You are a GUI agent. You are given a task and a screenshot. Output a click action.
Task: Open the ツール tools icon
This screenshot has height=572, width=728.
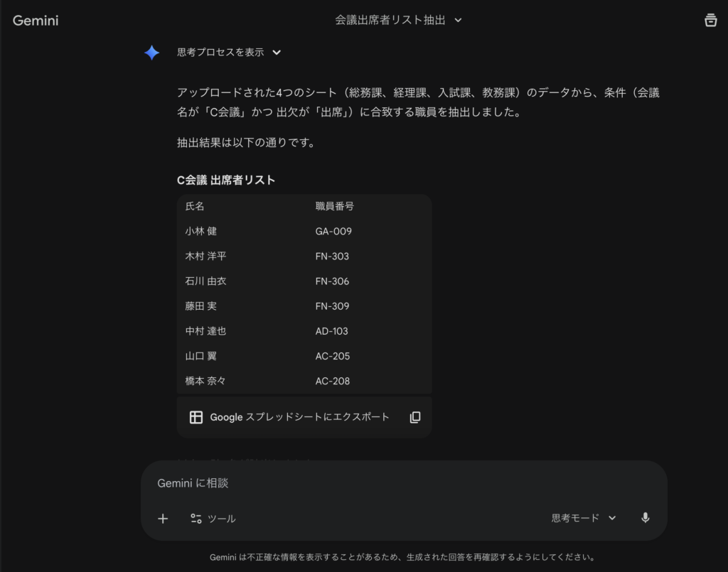click(x=197, y=519)
